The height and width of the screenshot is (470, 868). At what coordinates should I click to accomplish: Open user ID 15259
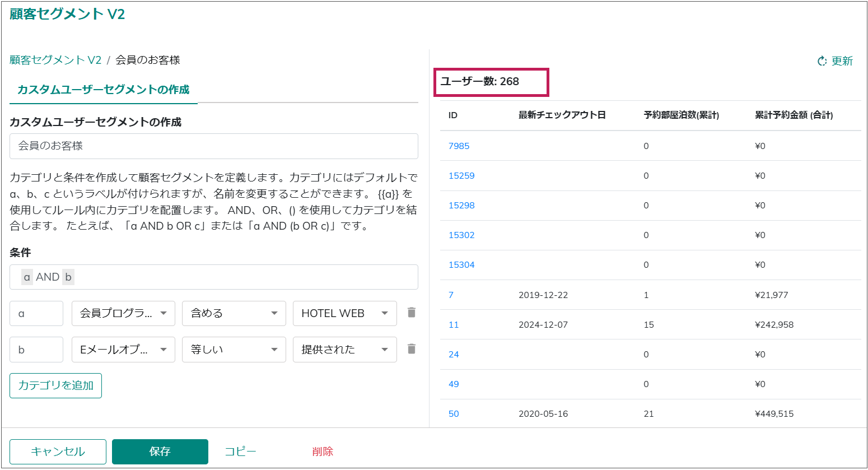(x=461, y=175)
